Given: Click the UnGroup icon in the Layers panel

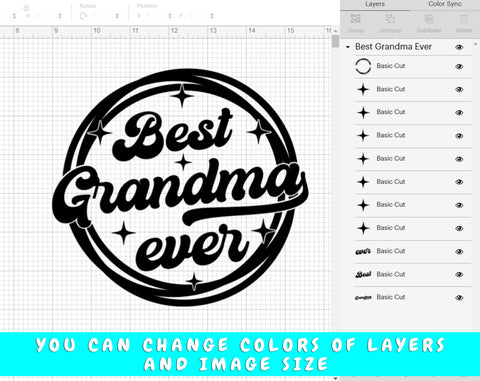Looking at the screenshot, I should pyautogui.click(x=390, y=19).
